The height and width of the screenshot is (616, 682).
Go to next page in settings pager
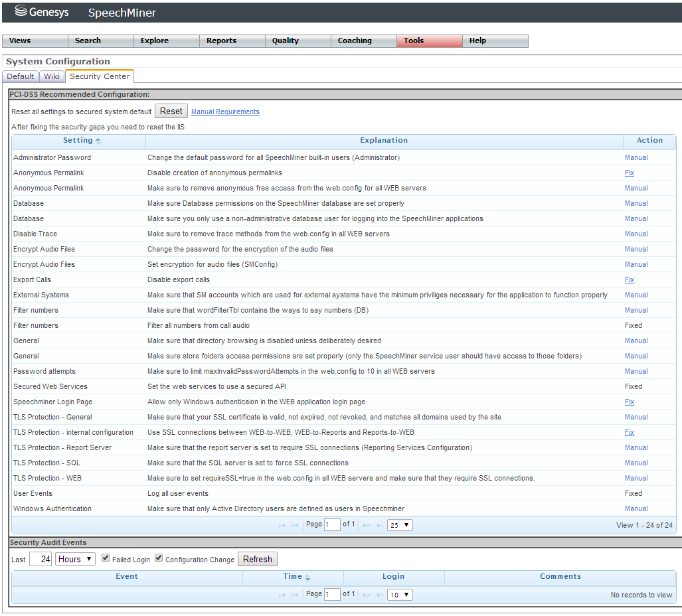(x=367, y=525)
